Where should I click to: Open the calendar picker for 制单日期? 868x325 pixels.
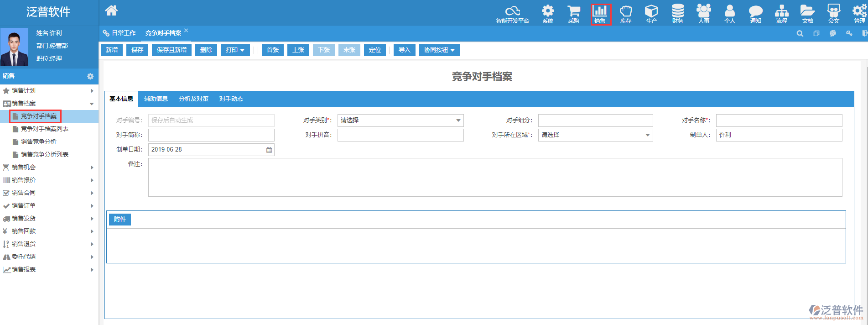[269, 150]
